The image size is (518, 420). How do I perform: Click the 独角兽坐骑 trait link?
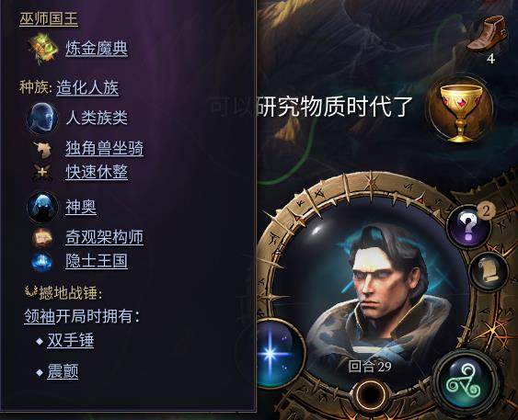104,149
